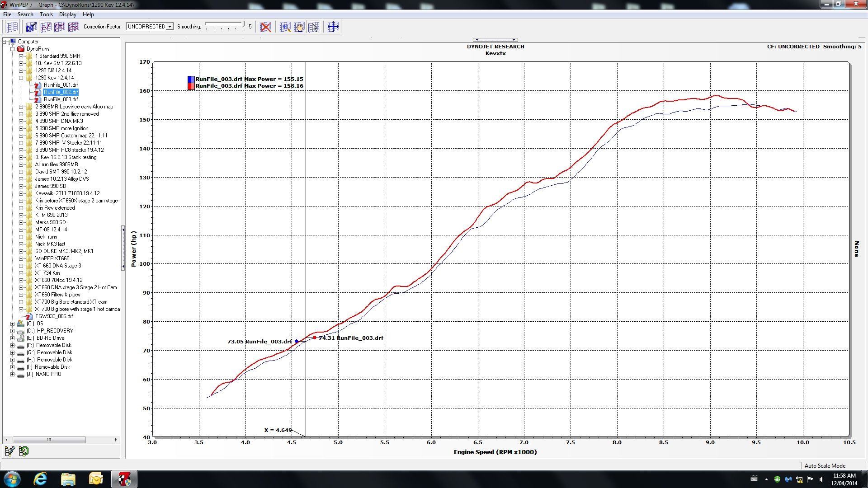
Task: Collapse the 1290 Kev 12.4.14 folder
Action: 21,78
